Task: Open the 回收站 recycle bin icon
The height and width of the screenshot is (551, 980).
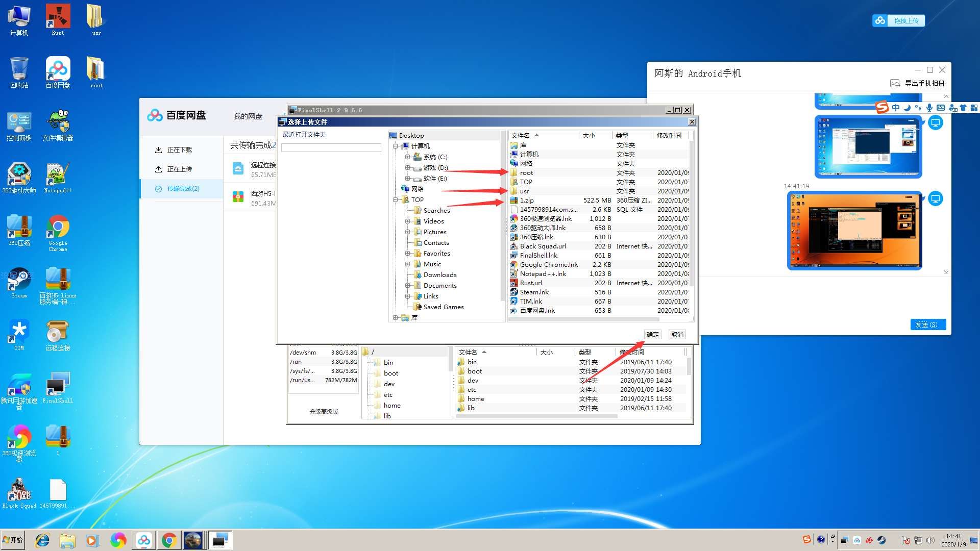Action: coord(19,72)
